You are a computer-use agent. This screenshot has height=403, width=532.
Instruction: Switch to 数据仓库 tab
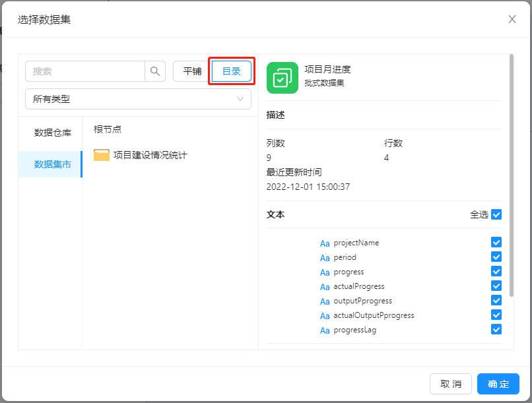[53, 133]
